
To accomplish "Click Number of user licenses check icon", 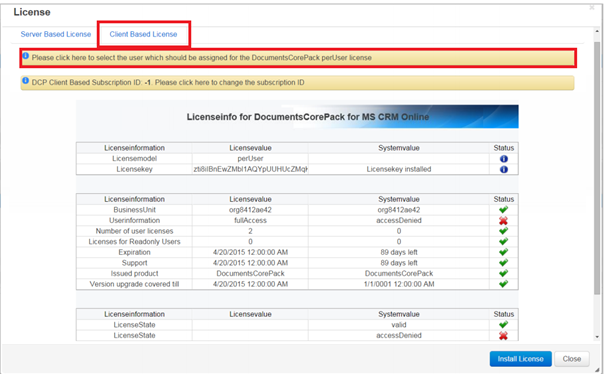I will tap(503, 231).
